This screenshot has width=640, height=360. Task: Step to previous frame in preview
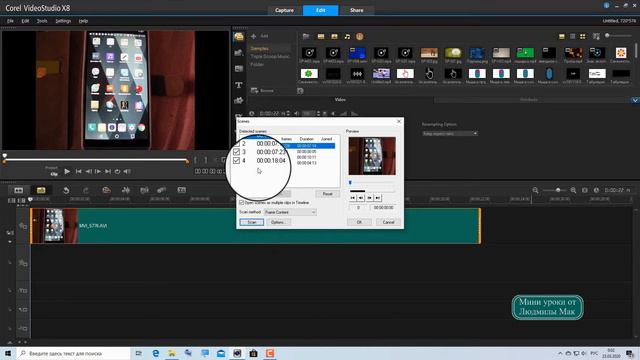point(88,171)
